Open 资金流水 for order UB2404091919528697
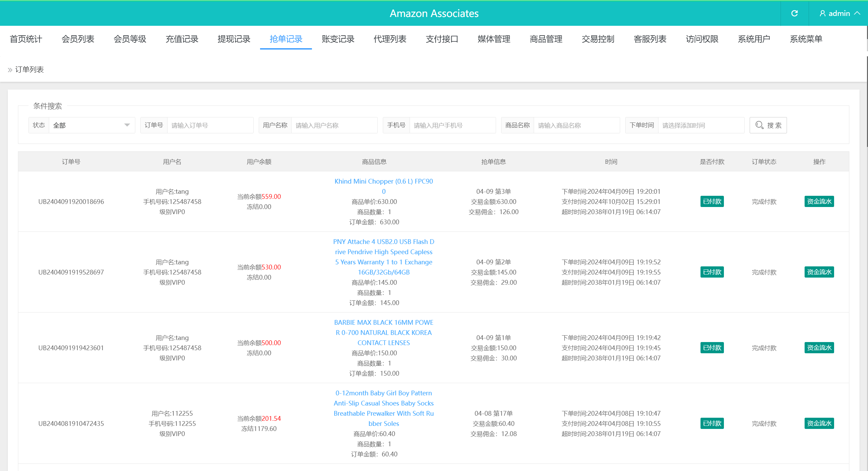The width and height of the screenshot is (868, 471). tap(819, 272)
